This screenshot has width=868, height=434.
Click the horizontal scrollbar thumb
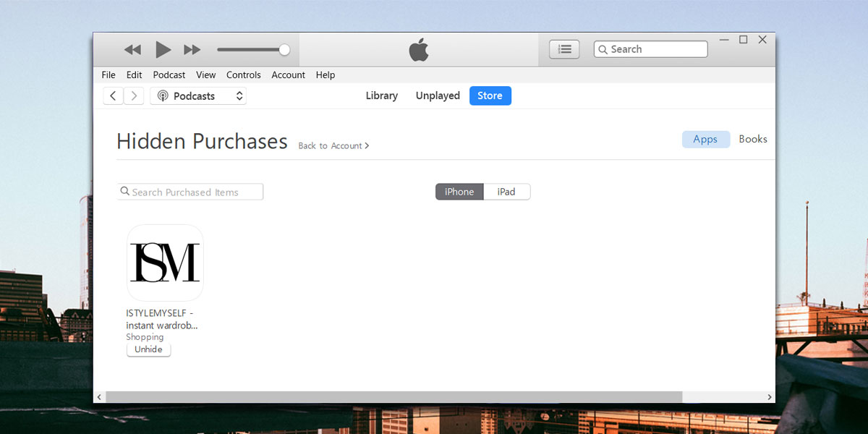pyautogui.click(x=394, y=397)
